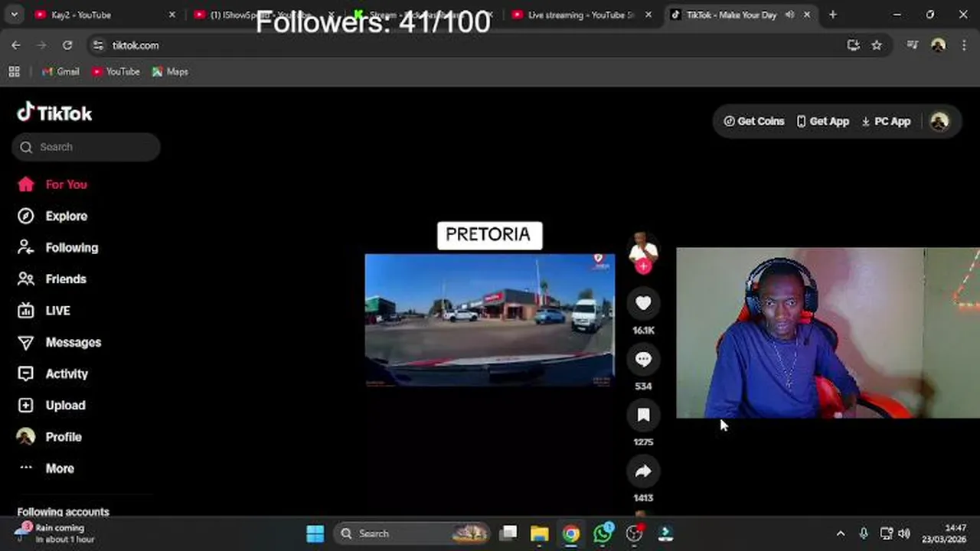Open Task View on the taskbar
980x551 pixels.
coord(508,533)
